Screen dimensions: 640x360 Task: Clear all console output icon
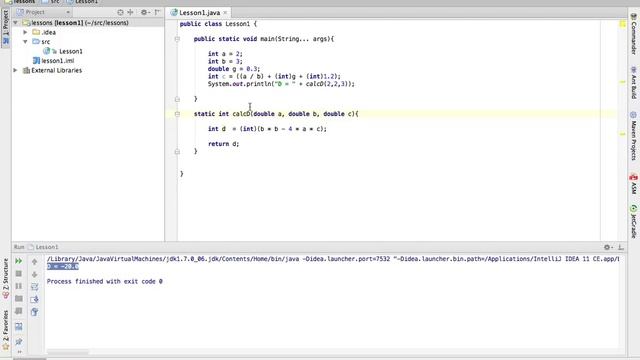(x=34, y=312)
